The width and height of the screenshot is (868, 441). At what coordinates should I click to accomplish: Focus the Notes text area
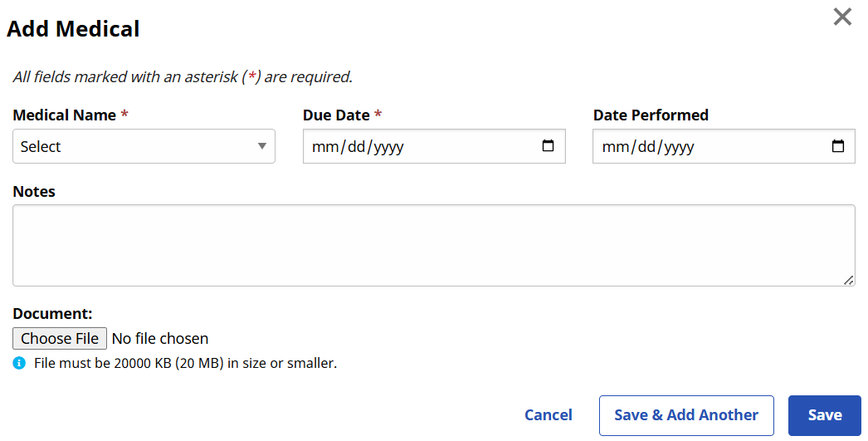pyautogui.click(x=433, y=245)
